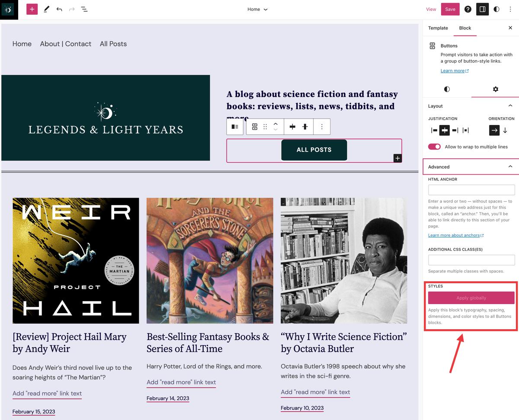Click the Additional CSS Class(es) field
Viewport: 519px width, 420px height.
coord(471,260)
